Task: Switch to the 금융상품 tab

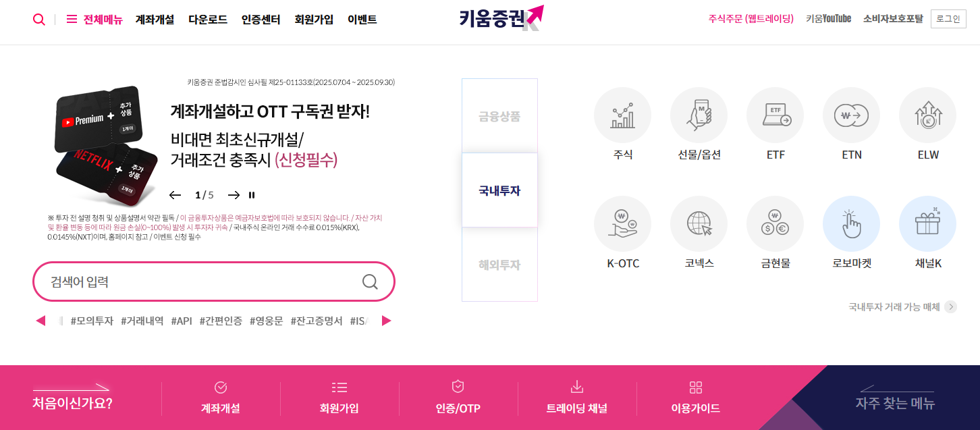Action: (499, 116)
